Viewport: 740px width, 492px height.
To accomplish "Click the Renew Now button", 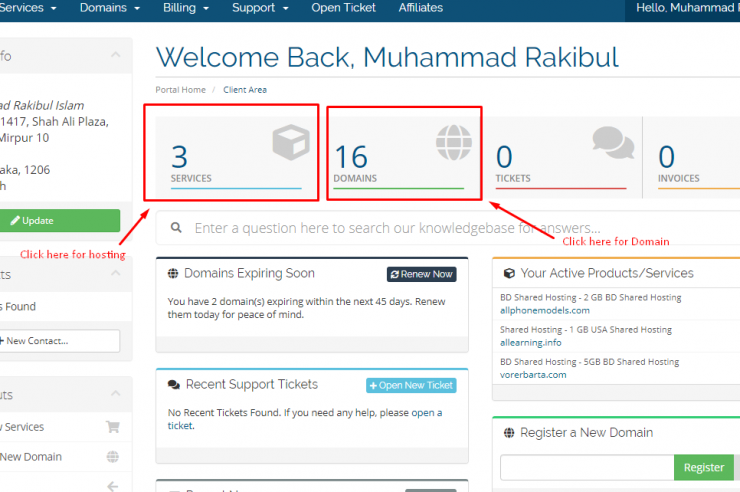I will click(421, 274).
